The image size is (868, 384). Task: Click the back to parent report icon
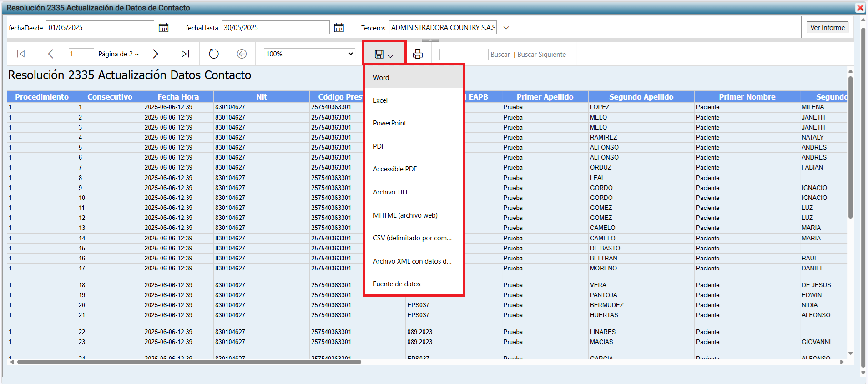(242, 54)
